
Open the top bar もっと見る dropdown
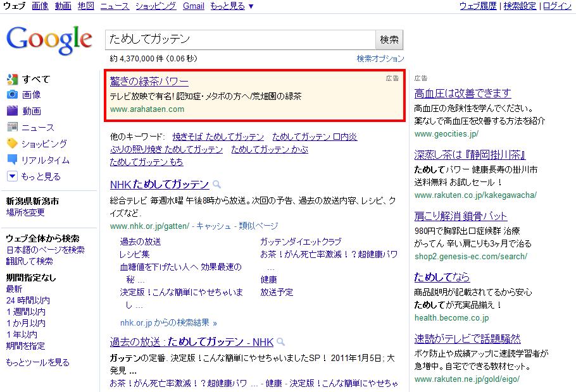pos(232,6)
